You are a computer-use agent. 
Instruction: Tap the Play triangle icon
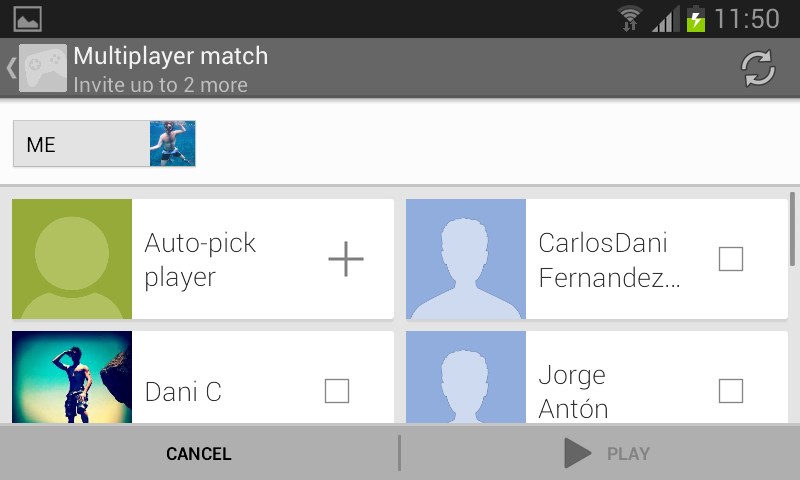click(x=577, y=453)
